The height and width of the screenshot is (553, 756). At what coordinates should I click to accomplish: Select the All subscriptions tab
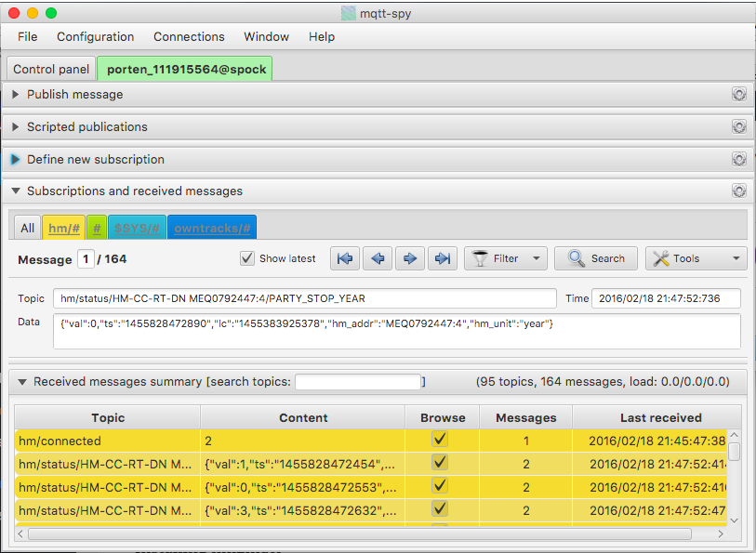click(28, 228)
